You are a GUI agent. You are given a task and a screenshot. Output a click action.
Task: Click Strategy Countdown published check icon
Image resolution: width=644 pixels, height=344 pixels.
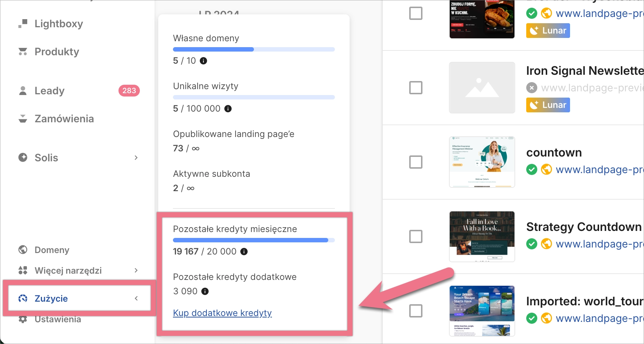tap(532, 244)
